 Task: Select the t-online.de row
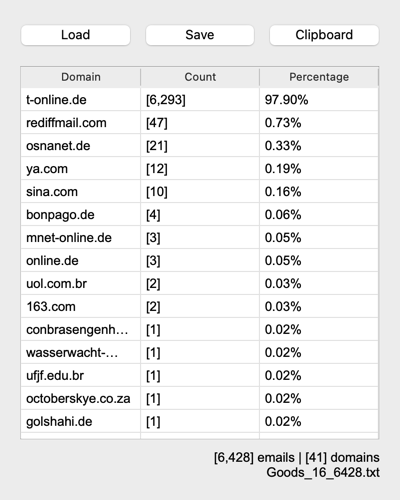(x=200, y=100)
